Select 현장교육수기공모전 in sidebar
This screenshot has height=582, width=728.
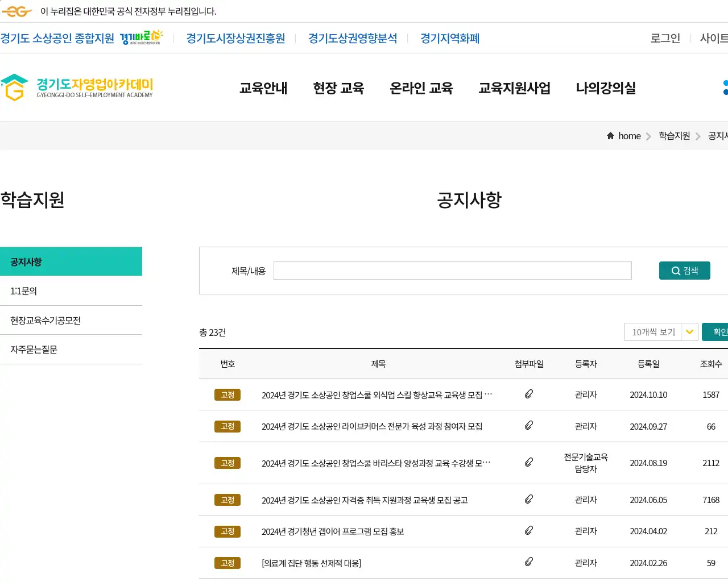point(71,320)
